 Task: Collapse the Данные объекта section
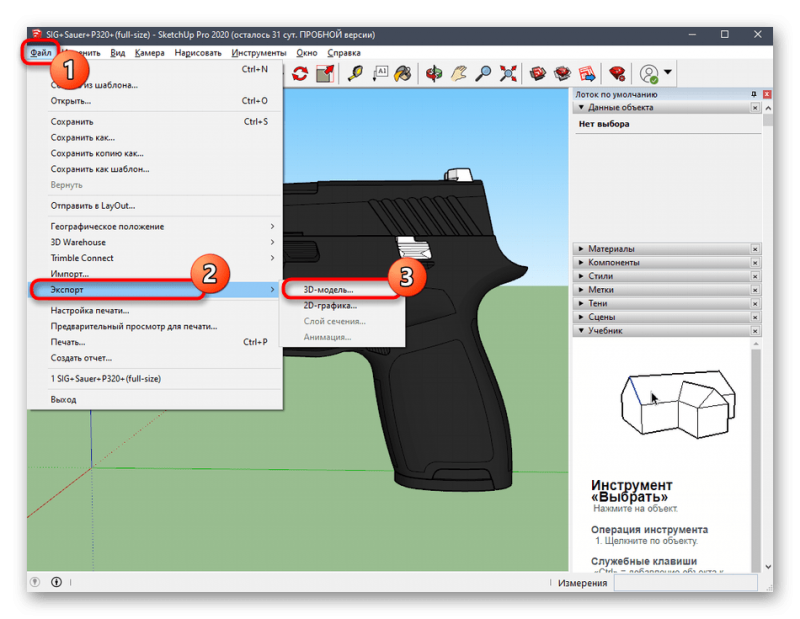[x=581, y=108]
